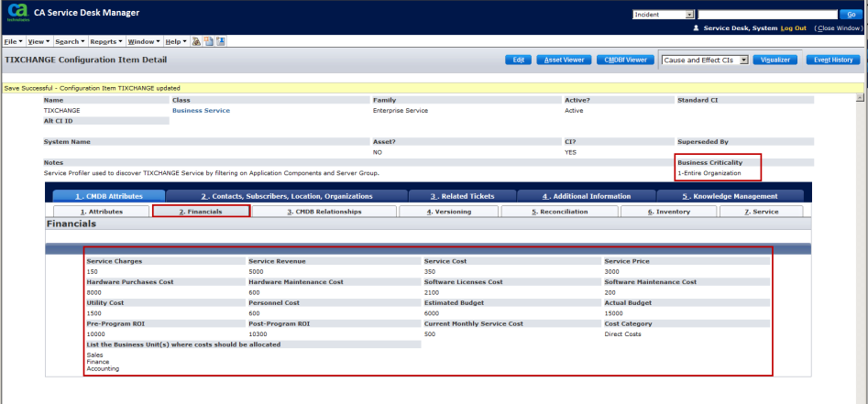Click the scrollbar up arrow
Viewport: 868px width, 404px height.
pyautogui.click(x=860, y=98)
